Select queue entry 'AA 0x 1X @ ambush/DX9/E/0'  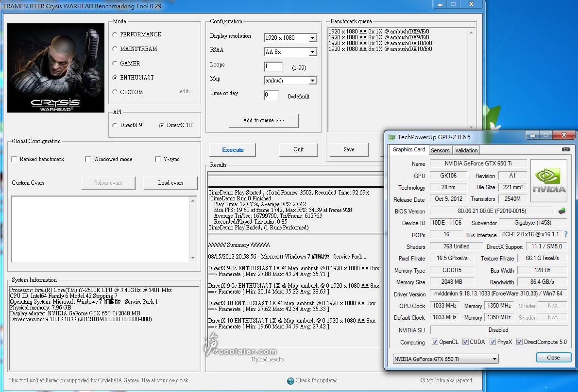(378, 32)
